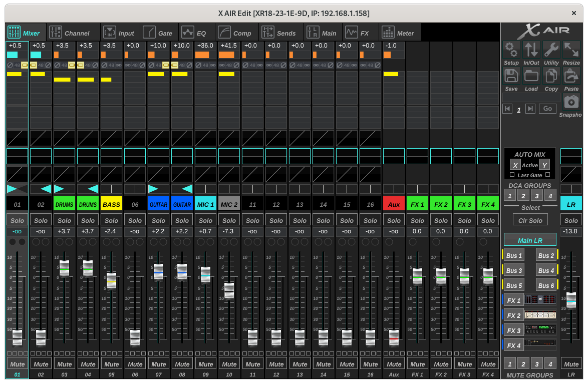Select DCA group 3
Viewport: 588px width, 384px height.
tap(536, 195)
